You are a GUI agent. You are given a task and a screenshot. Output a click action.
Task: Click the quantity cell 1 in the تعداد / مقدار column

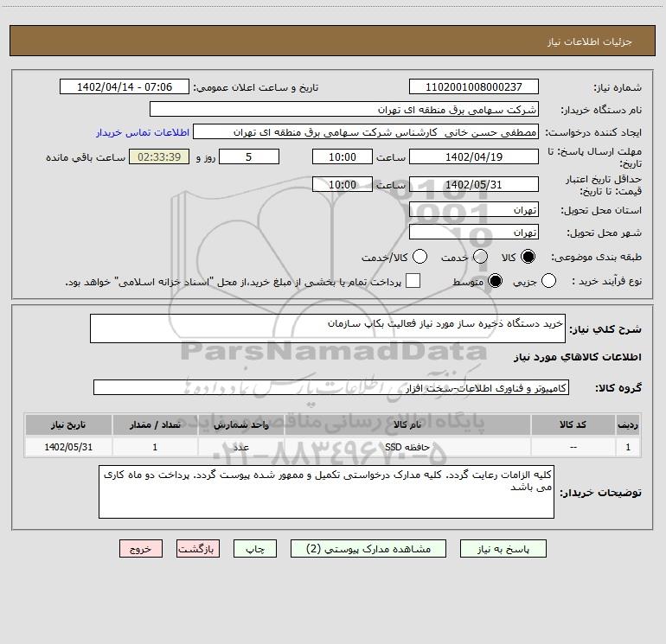coord(155,447)
